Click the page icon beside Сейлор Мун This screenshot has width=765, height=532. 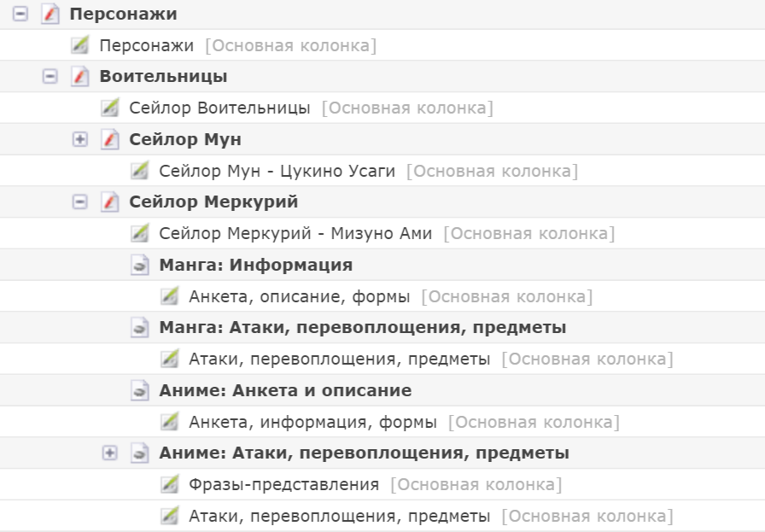click(110, 139)
